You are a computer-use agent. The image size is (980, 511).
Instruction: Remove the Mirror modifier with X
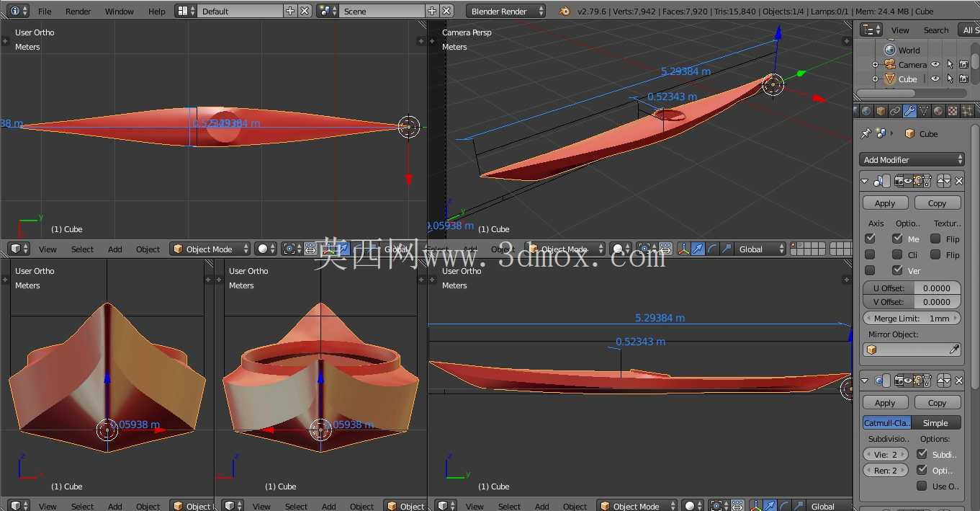click(959, 181)
